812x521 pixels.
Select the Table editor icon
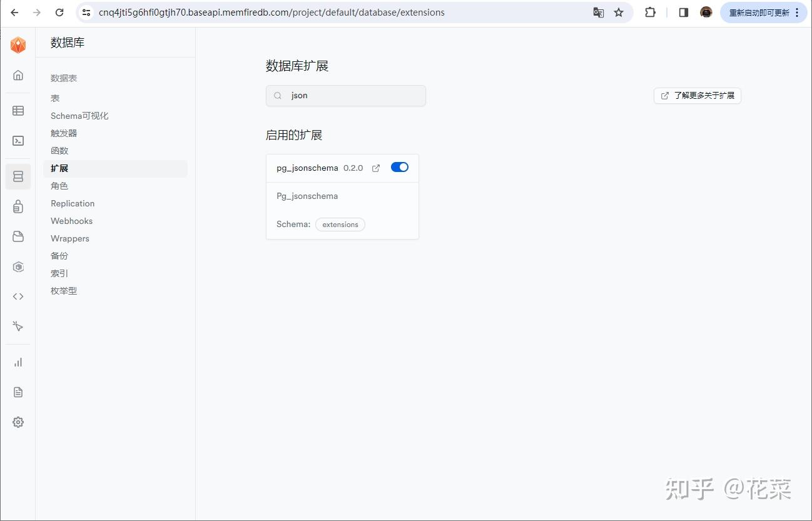18,111
